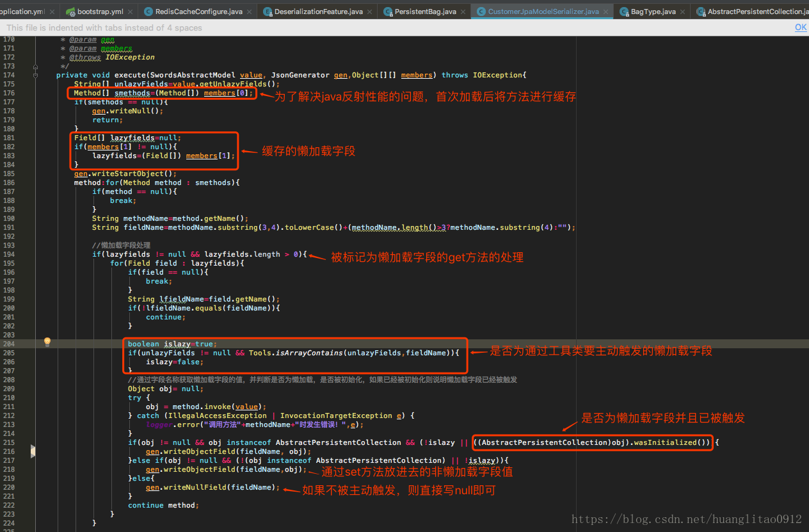809x532 pixels.
Task: Click line number 204 in the gutter
Action: tap(8, 344)
